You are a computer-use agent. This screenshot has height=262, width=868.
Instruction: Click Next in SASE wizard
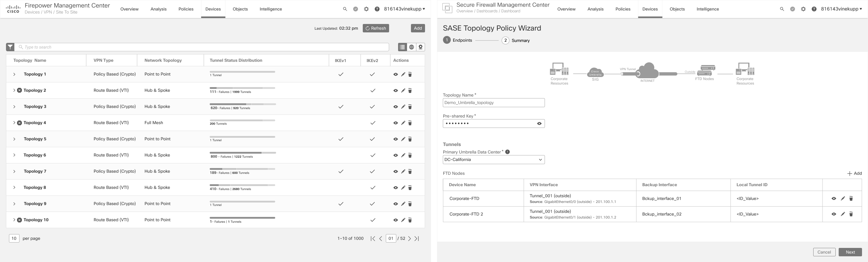850,252
